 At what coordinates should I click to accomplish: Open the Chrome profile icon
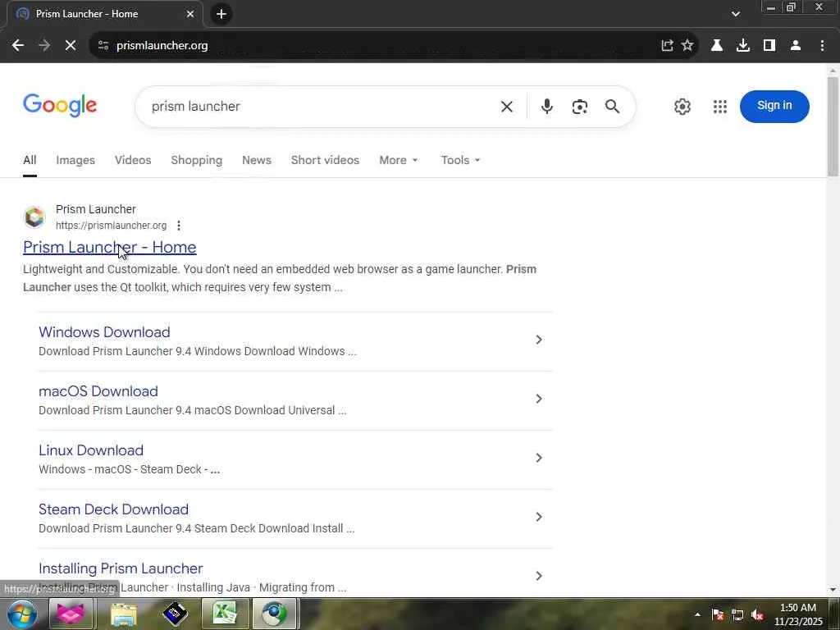pyautogui.click(x=796, y=46)
